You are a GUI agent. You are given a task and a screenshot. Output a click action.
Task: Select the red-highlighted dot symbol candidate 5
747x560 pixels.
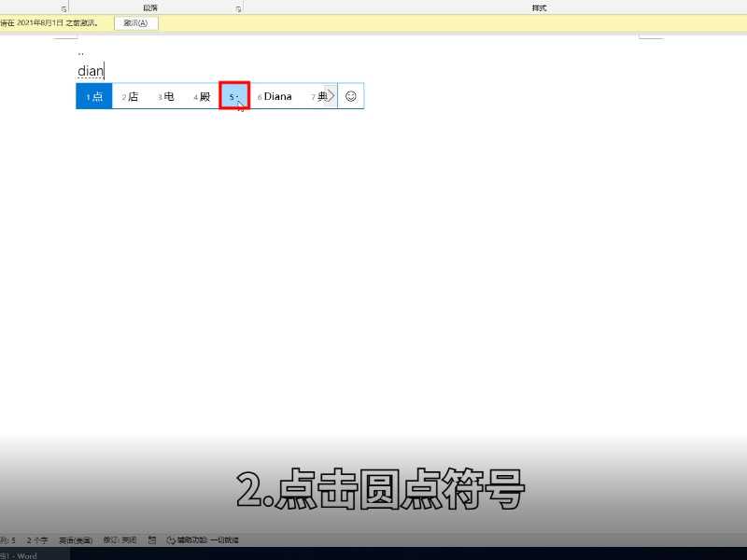233,95
